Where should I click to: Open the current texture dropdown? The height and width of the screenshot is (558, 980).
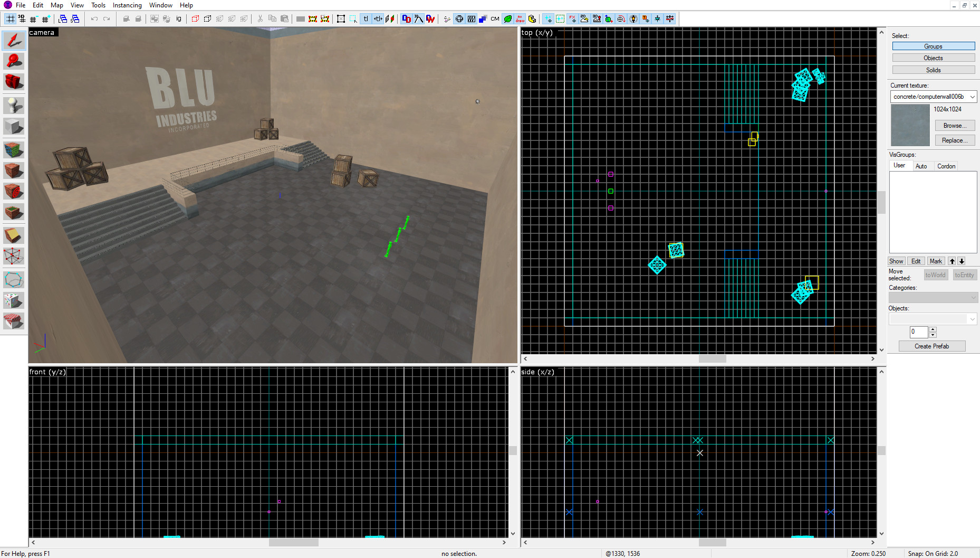tap(972, 97)
